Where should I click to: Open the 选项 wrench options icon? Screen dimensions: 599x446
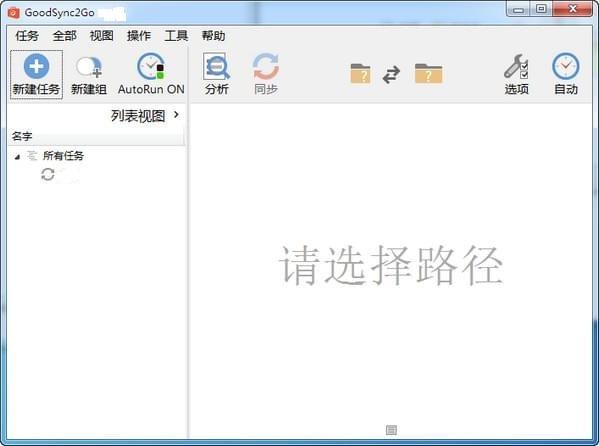(x=516, y=66)
